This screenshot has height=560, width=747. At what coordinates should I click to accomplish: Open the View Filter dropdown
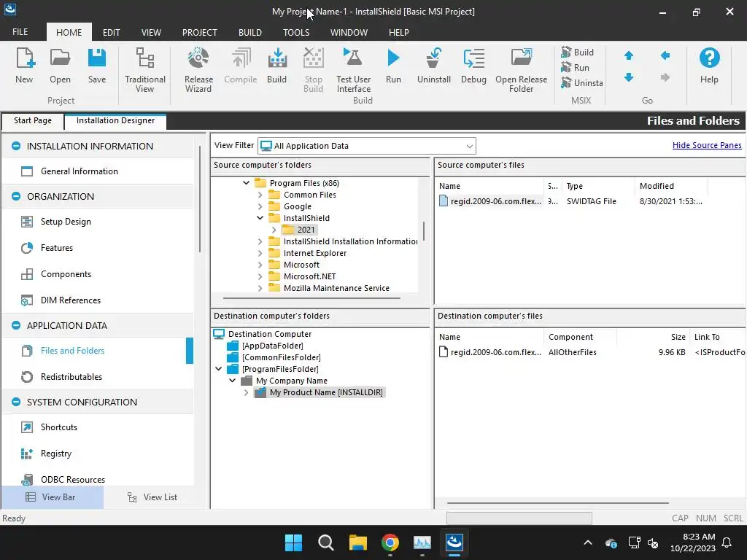[367, 146]
